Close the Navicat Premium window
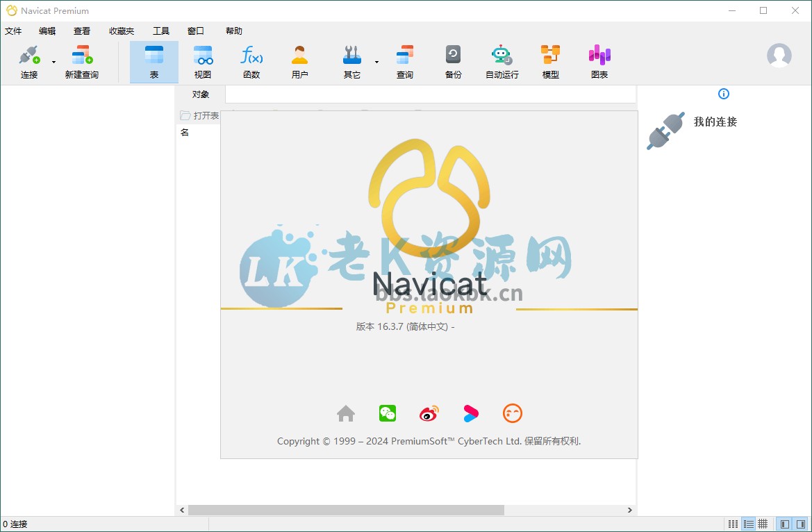 [795, 11]
